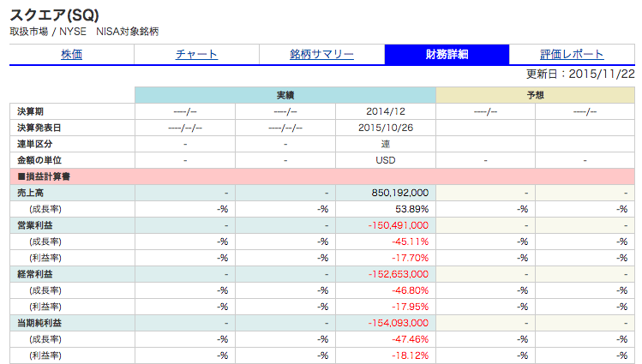Click the スクエア(SQ) title
The height and width of the screenshot is (364, 642).
(55, 15)
